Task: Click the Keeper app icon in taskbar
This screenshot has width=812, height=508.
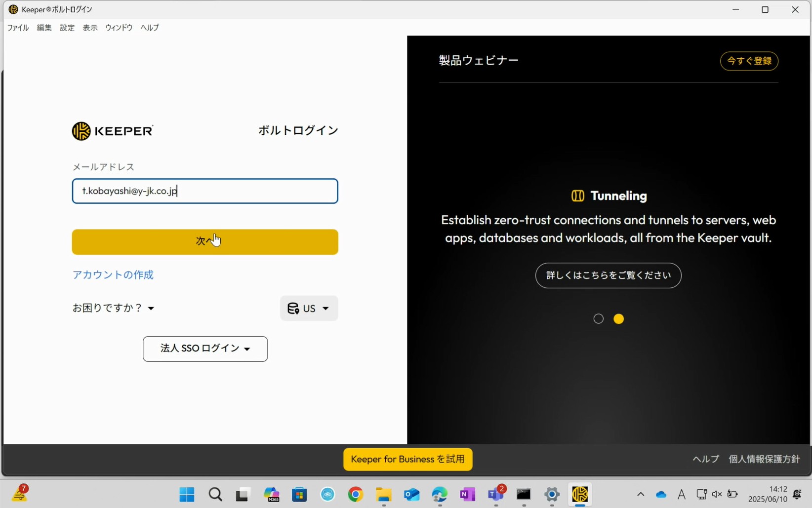Action: 580,494
